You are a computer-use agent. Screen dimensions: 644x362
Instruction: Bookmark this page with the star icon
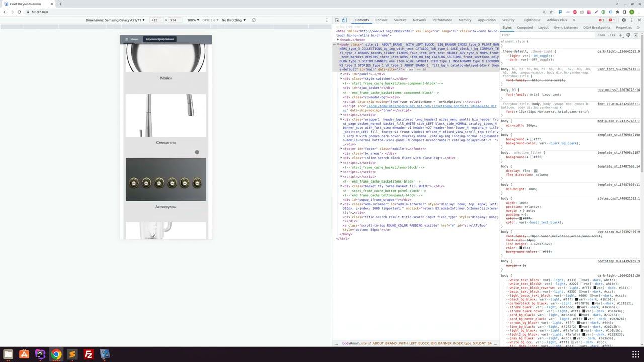(x=552, y=12)
